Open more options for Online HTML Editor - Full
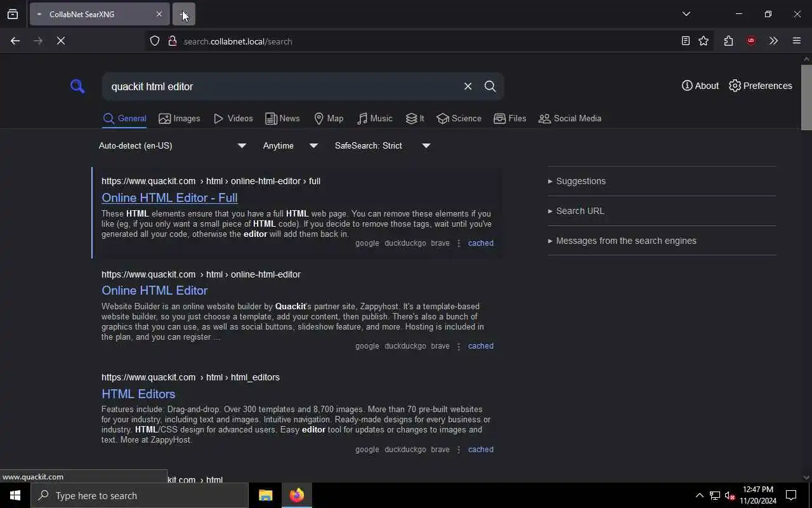This screenshot has height=508, width=812. pyautogui.click(x=459, y=243)
